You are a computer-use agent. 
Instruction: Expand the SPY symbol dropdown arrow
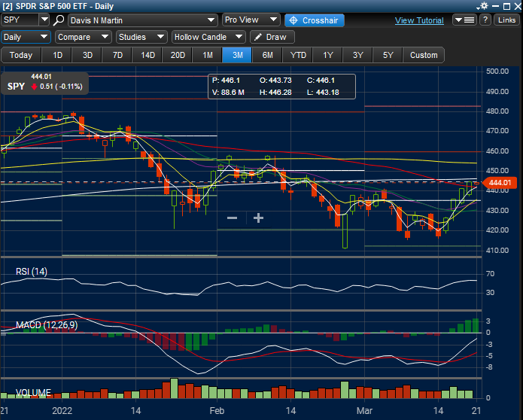44,20
